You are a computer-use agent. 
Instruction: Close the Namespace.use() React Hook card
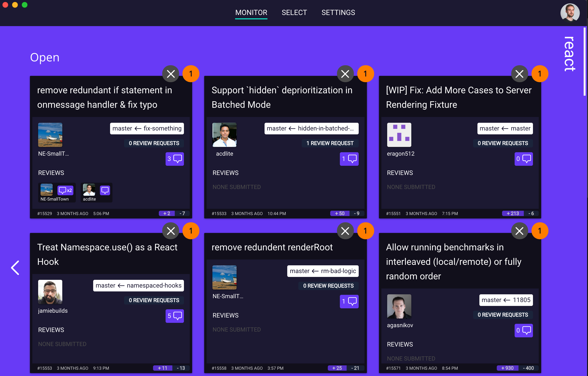[x=171, y=231]
